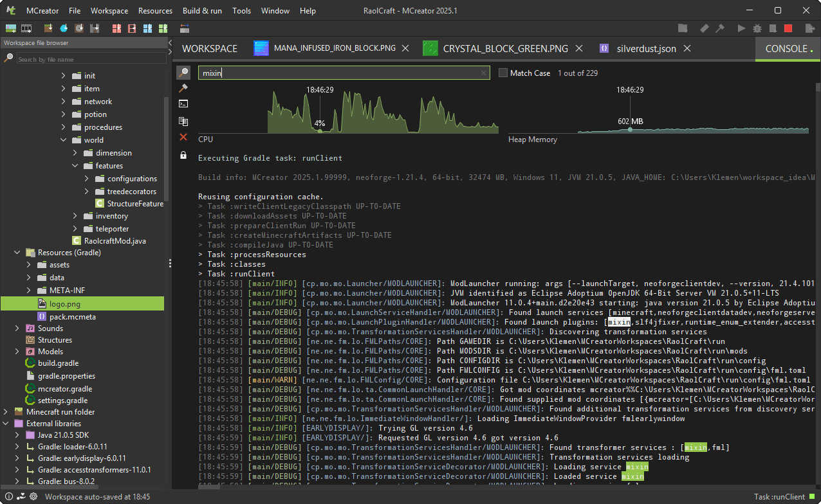The height and width of the screenshot is (504, 821).
Task: Click the console search field containing mixin
Action: [x=344, y=73]
